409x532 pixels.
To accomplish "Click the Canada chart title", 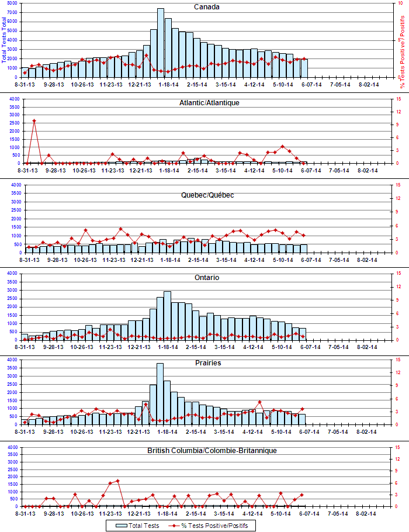I will tap(207, 7).
